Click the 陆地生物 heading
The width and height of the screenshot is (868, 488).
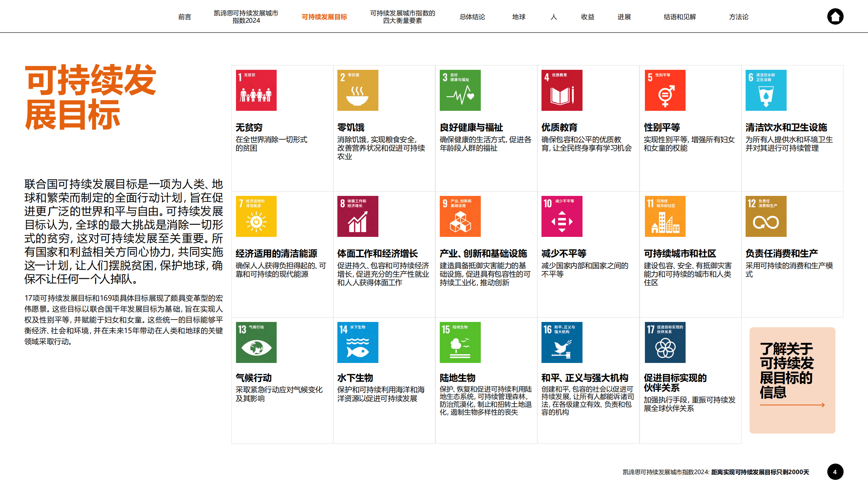coord(458,378)
